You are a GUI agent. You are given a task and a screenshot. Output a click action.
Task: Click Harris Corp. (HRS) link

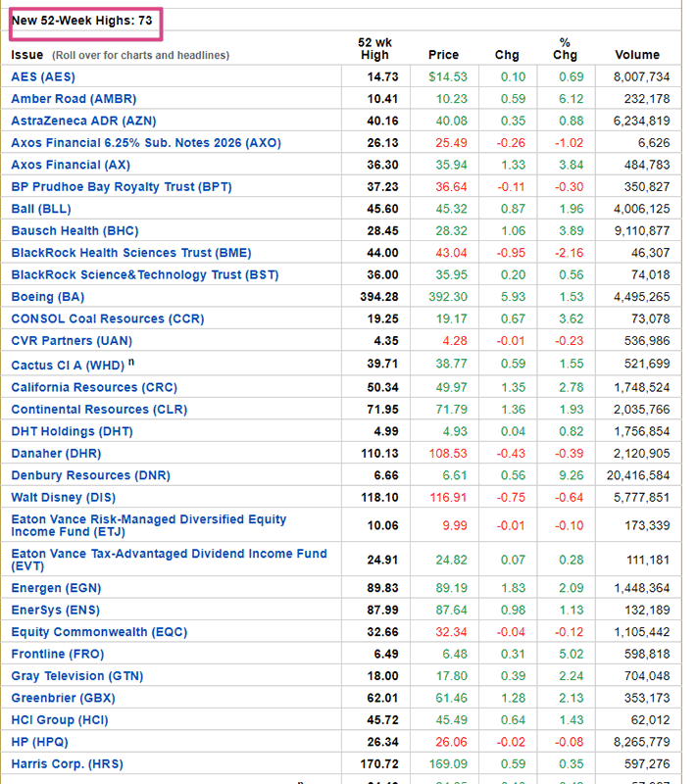(x=67, y=764)
